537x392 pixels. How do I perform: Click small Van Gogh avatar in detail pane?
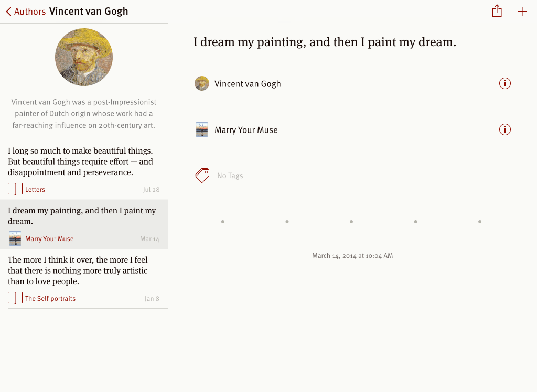click(202, 83)
